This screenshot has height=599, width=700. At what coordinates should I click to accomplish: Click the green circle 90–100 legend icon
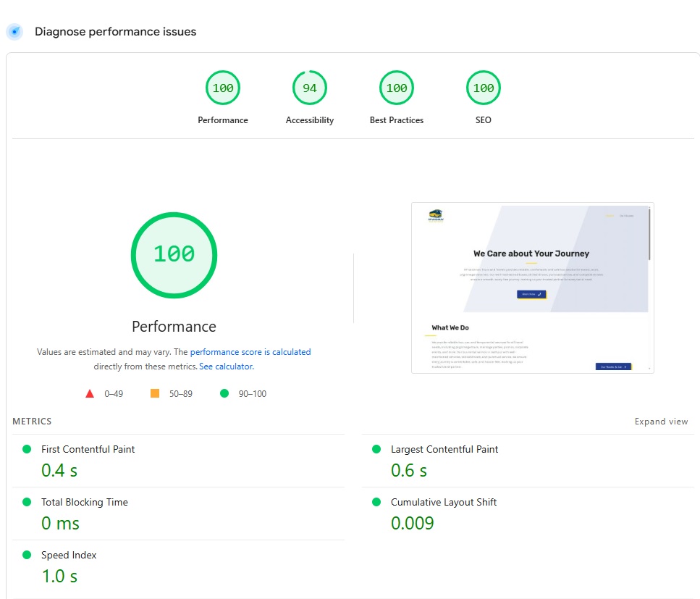pos(224,394)
